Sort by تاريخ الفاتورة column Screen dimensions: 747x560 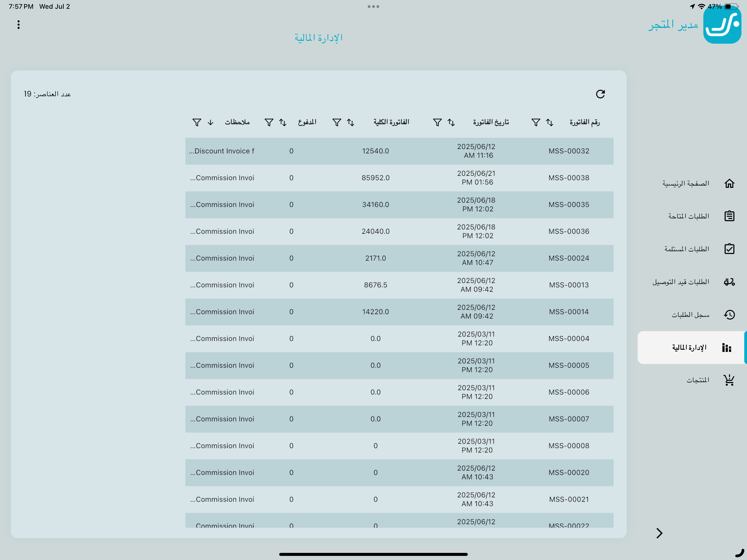click(x=451, y=122)
